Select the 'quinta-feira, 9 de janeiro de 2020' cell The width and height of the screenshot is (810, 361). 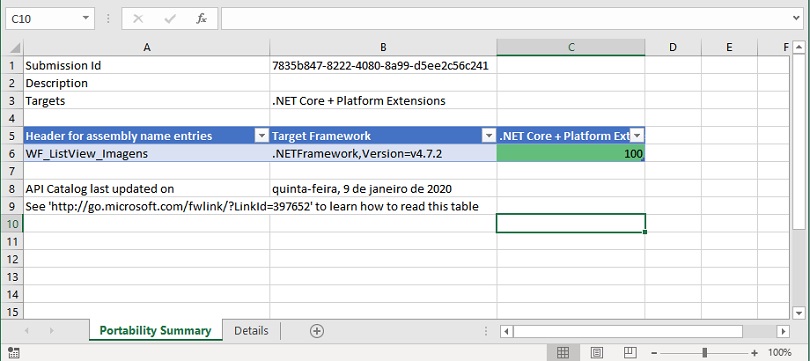383,189
